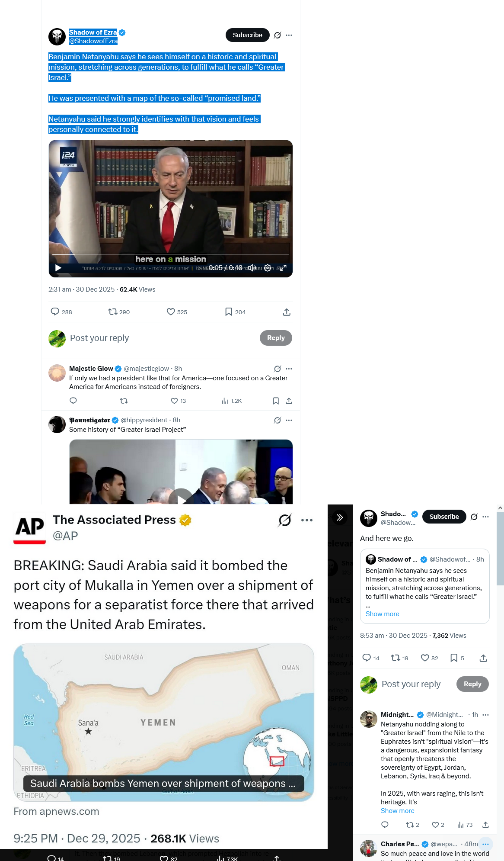This screenshot has width=504, height=861.
Task: Open the AP Yemen map article card
Action: click(164, 723)
